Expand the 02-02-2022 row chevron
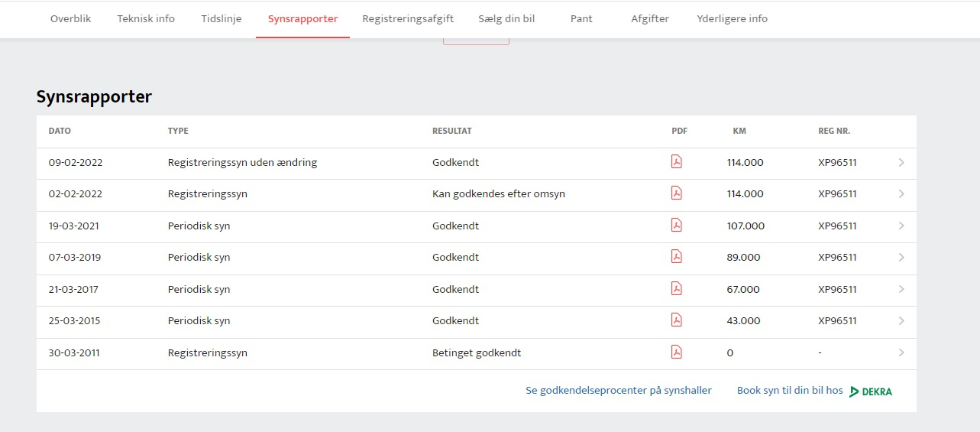Viewport: 980px width, 432px height. [x=901, y=194]
